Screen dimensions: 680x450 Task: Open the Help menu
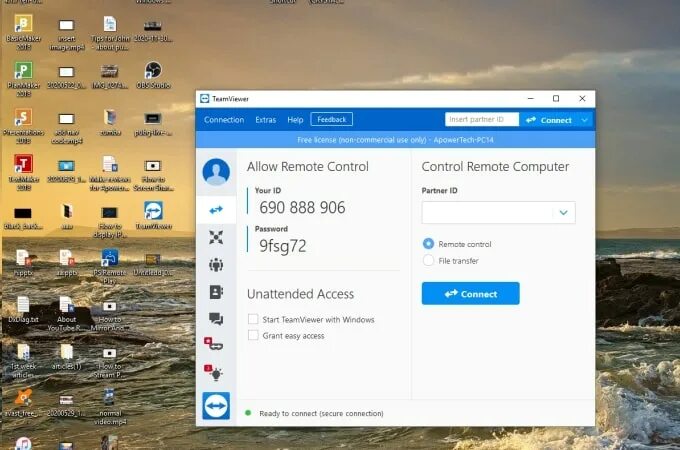pyautogui.click(x=295, y=120)
